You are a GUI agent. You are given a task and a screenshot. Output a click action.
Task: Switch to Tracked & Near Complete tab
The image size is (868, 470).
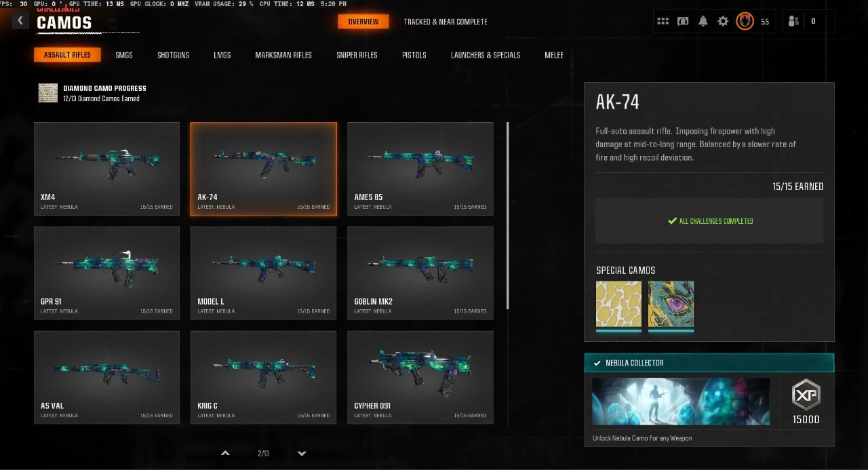coord(446,22)
